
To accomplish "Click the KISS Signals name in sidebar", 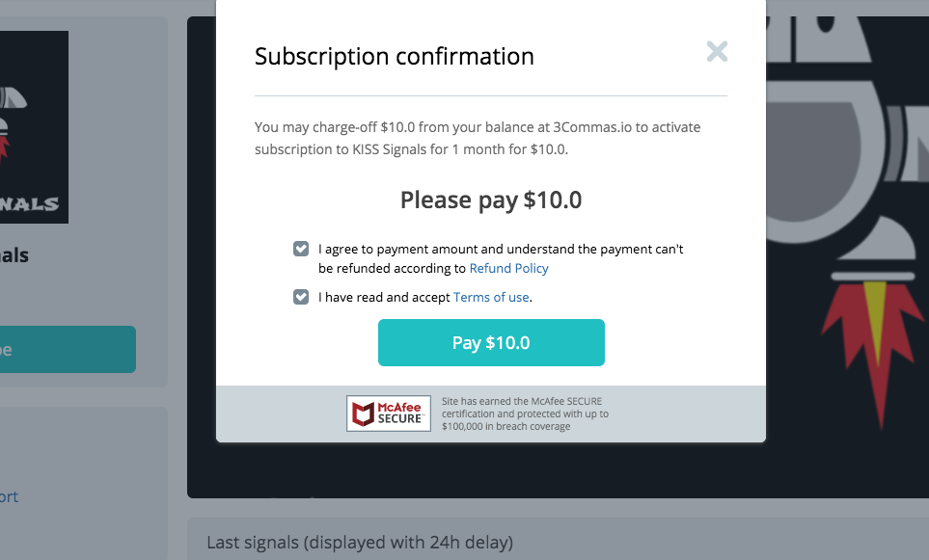I will tap(14, 255).
